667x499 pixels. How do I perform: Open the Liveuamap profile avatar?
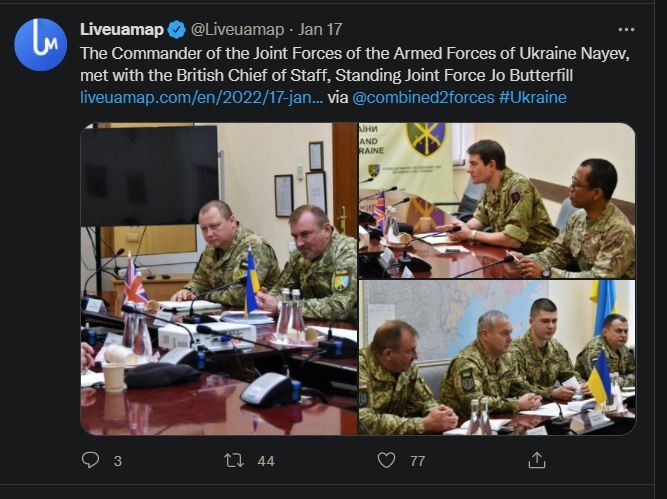(40, 45)
